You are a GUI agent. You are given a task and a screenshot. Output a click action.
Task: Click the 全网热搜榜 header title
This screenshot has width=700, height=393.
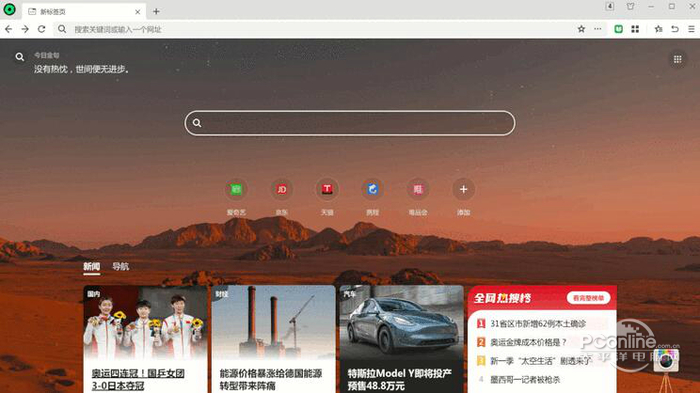click(x=502, y=298)
